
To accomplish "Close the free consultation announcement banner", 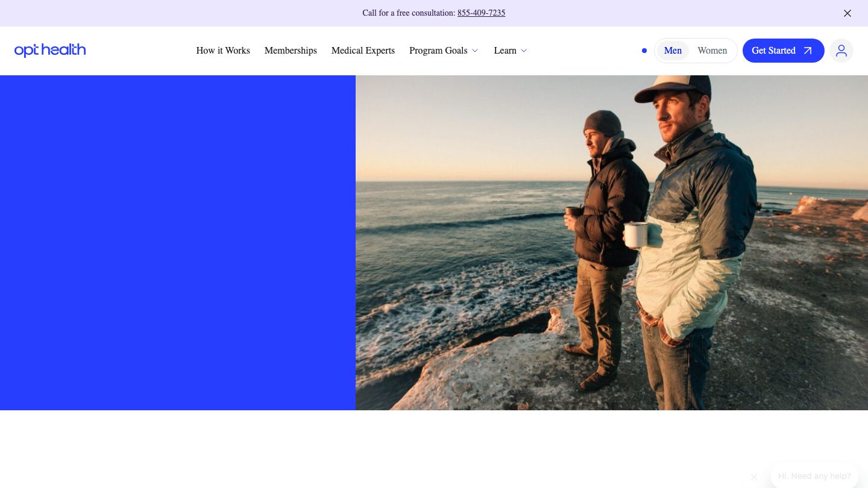I will [x=847, y=13].
